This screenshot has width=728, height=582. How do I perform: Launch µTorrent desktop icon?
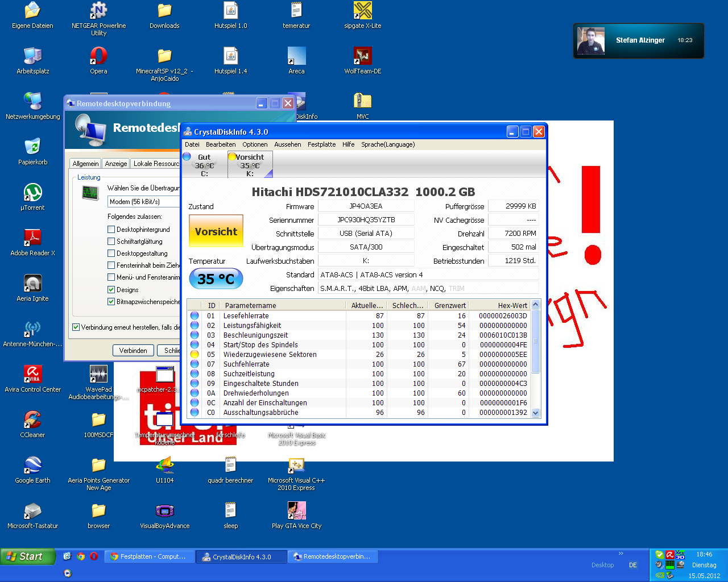(x=32, y=197)
